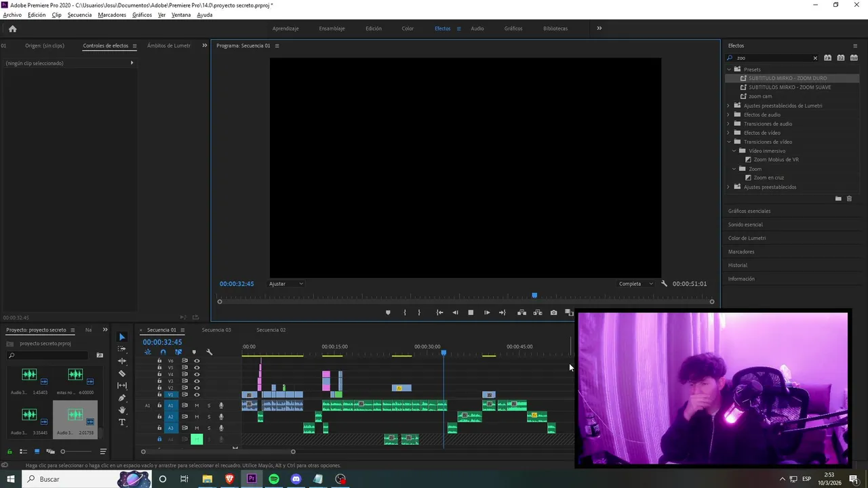Open the Gráficos esenciales panel
The width and height of the screenshot is (868, 488).
coord(749,211)
